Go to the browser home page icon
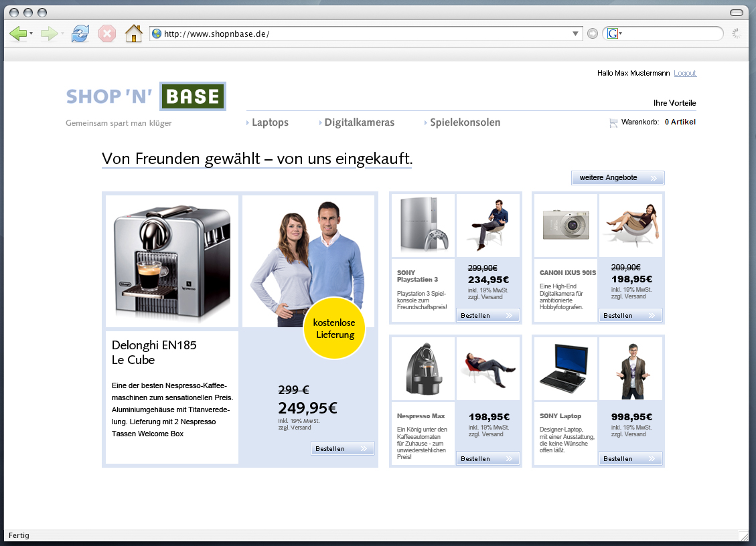 tap(133, 33)
